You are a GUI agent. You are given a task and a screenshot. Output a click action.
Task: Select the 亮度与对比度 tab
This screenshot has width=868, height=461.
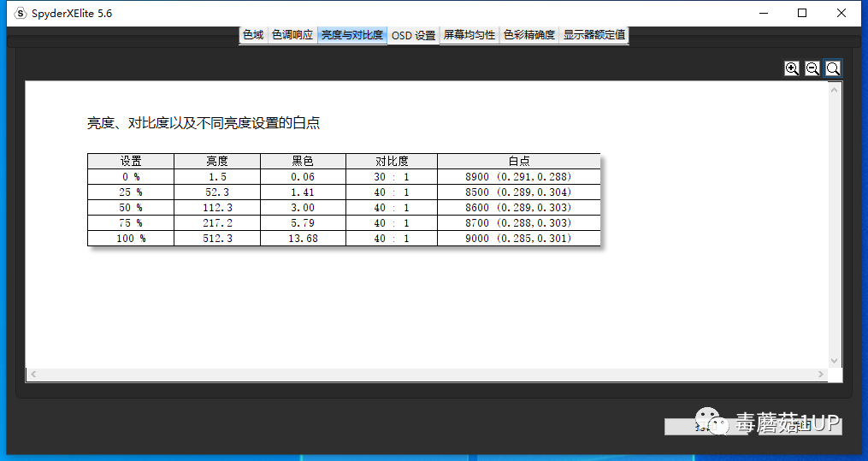pos(352,35)
